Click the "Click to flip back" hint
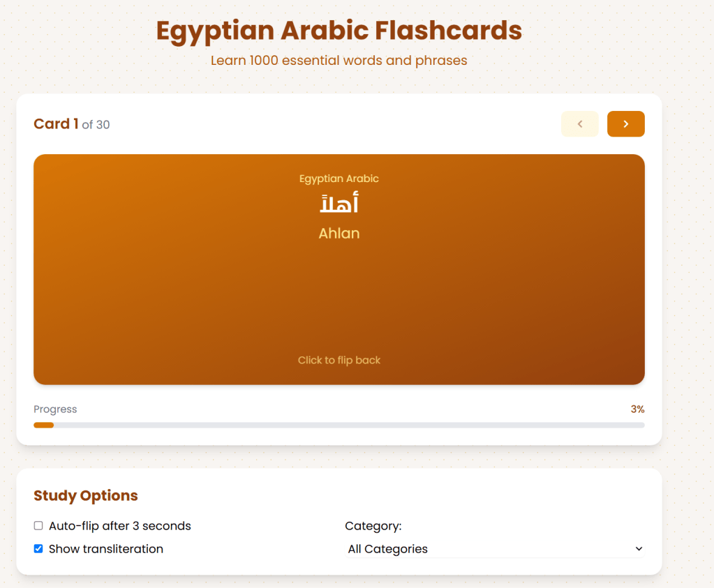The width and height of the screenshot is (714, 588). 339,360
